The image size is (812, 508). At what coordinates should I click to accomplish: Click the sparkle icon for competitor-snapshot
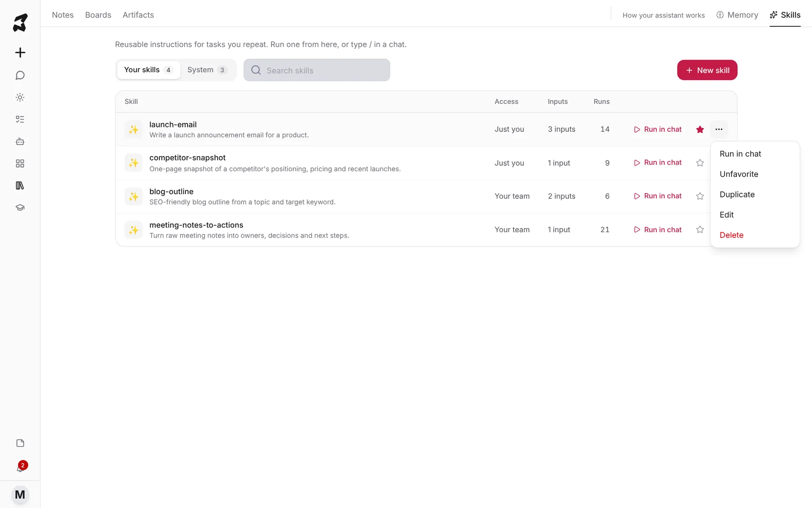(134, 163)
